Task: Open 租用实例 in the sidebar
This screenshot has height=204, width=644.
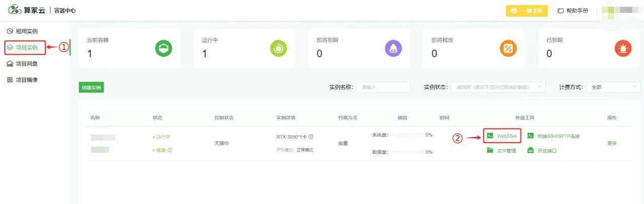Action: 26,31
